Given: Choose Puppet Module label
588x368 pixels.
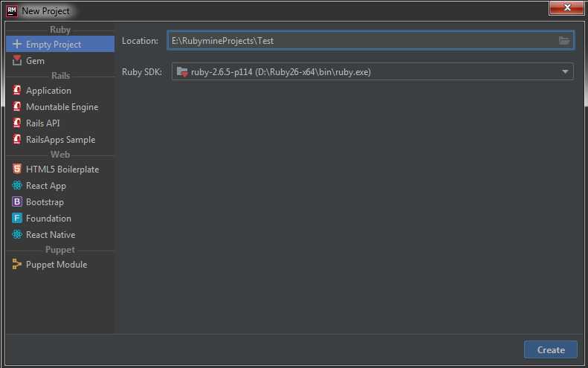Looking at the screenshot, I should [x=56, y=265].
